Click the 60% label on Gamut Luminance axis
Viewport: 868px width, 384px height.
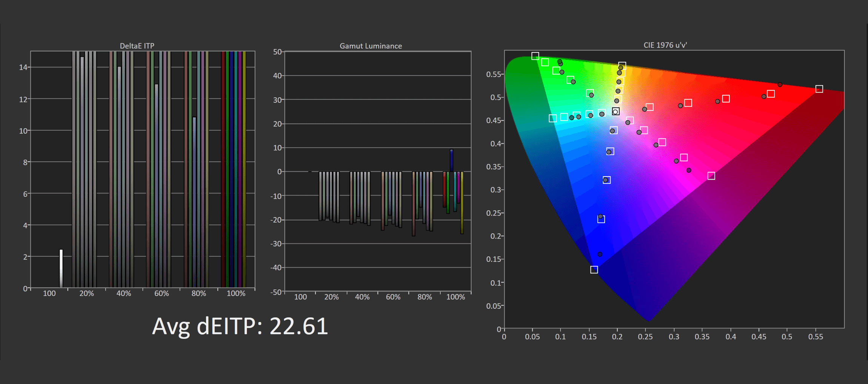[393, 297]
